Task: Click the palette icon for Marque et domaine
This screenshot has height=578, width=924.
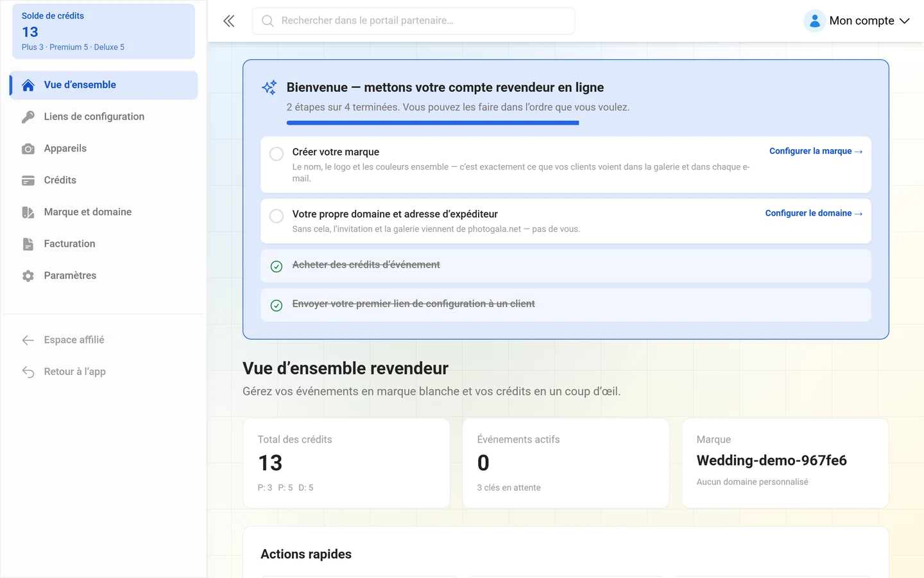Action: coord(28,213)
